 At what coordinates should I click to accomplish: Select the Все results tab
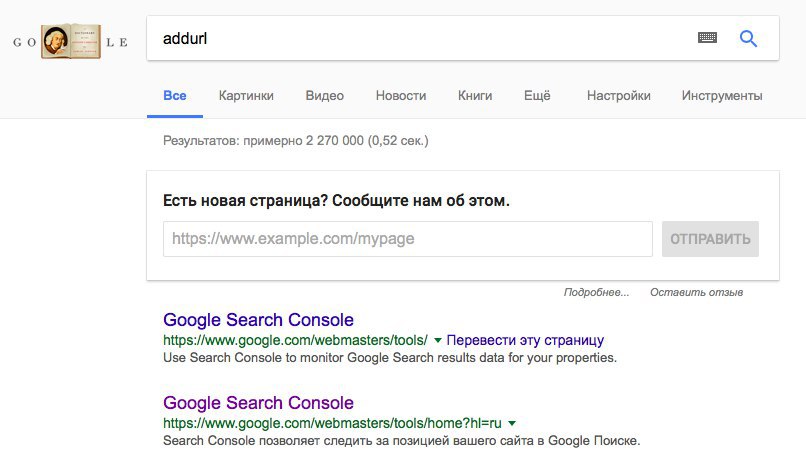pos(175,96)
